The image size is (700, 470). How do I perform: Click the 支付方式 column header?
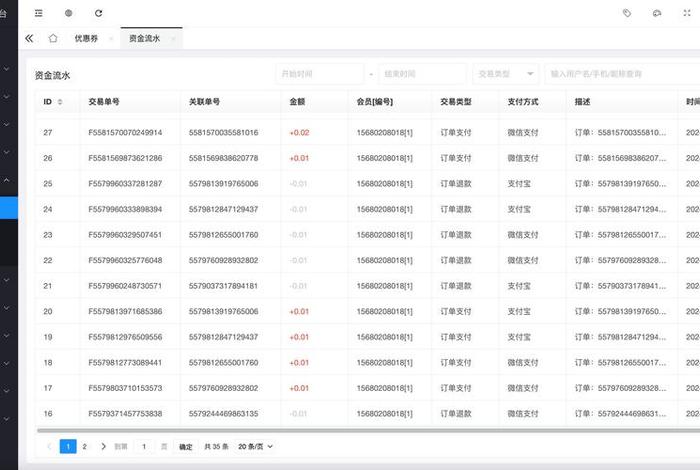tap(523, 102)
